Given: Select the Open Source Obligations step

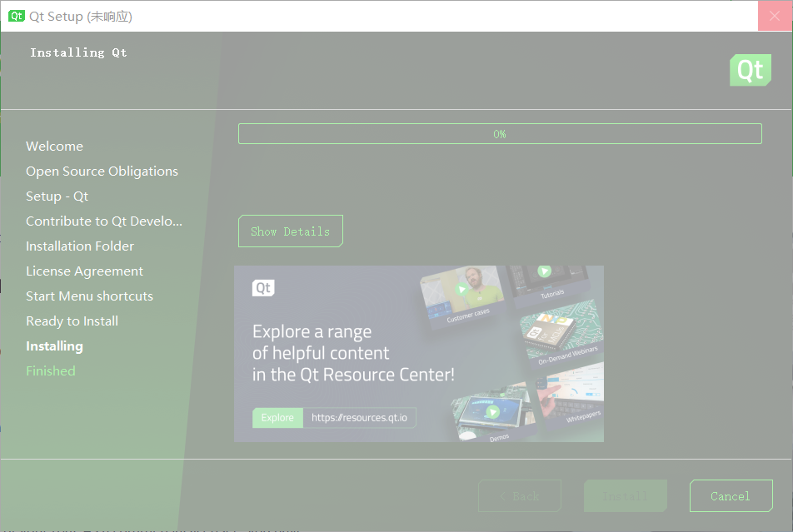Looking at the screenshot, I should click(x=102, y=172).
